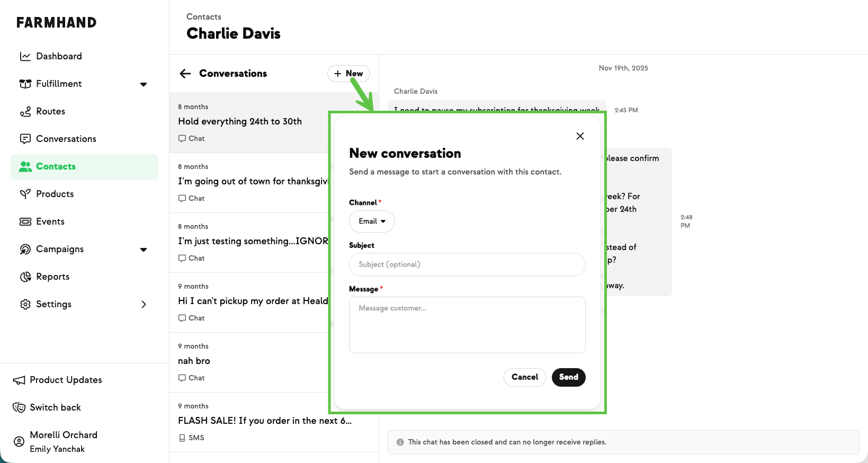Screen dimensions: 868x463
Task: Click the Reports pie chart icon
Action: pyautogui.click(x=25, y=277)
